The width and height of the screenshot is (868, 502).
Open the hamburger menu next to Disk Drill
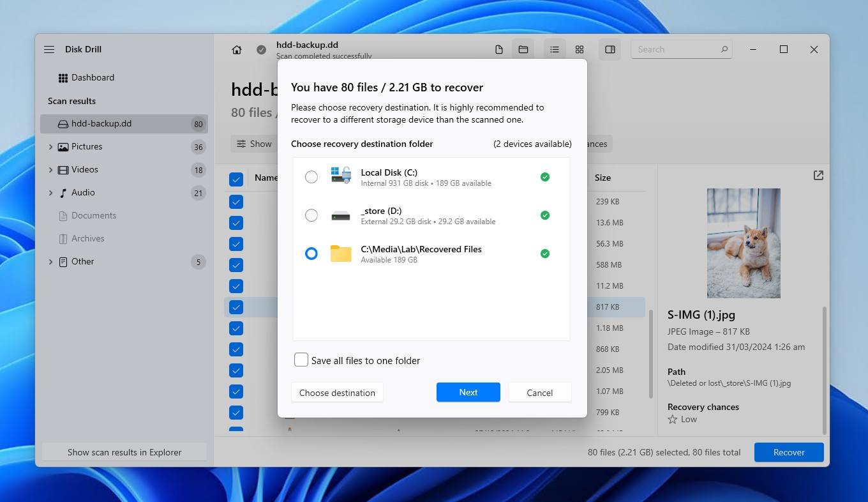49,49
